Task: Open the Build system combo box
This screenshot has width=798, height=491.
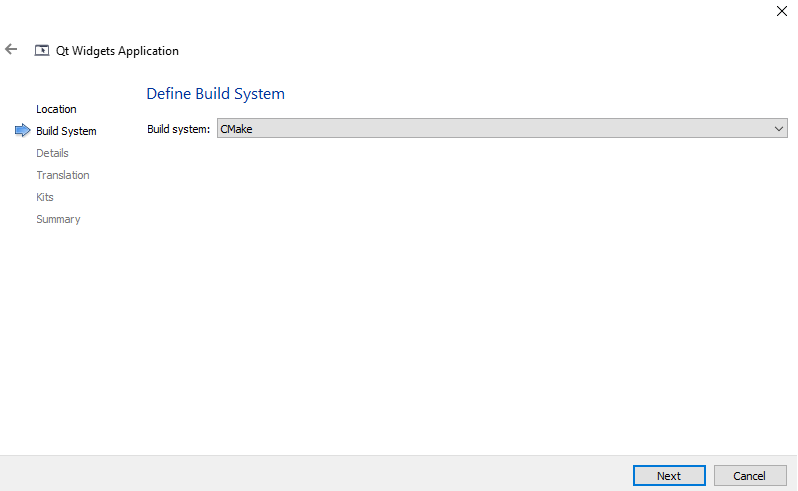Action: point(500,129)
